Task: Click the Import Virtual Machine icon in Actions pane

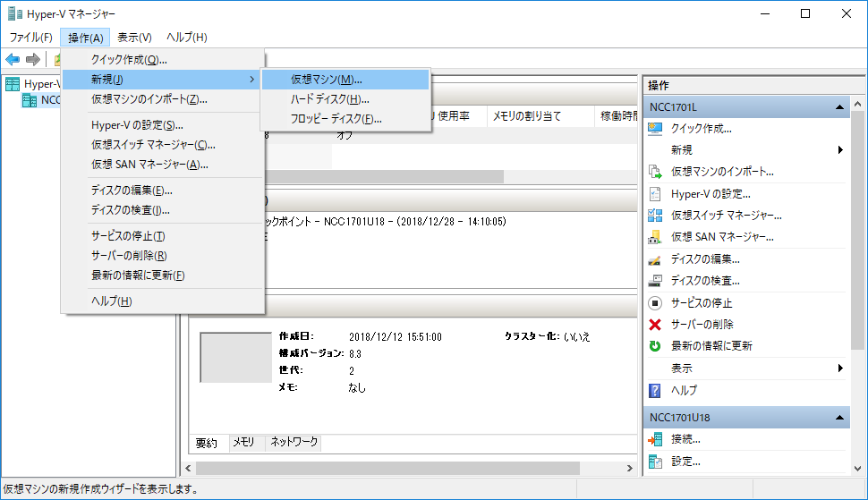Action: pos(655,172)
